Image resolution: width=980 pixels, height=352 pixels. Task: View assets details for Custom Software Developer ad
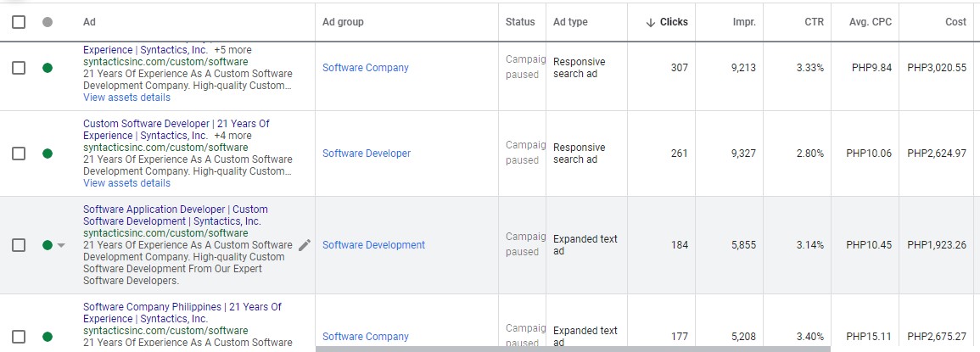tap(127, 183)
